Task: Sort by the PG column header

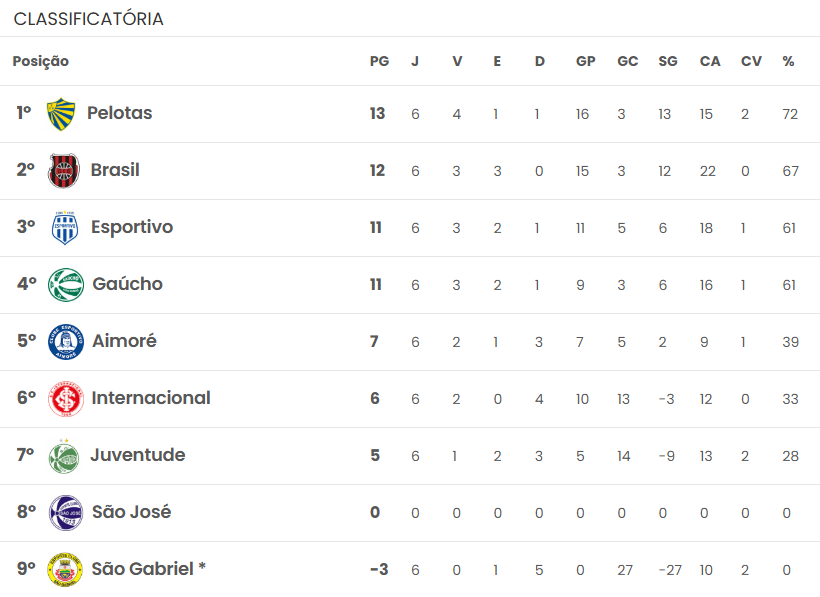Action: 379,61
